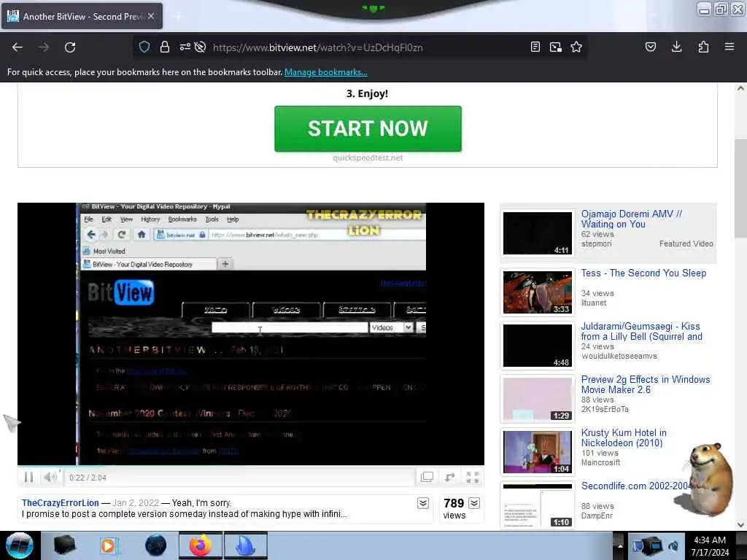Open the blue flame taskbar application
Viewport: 747px width, 560px height.
(x=246, y=545)
